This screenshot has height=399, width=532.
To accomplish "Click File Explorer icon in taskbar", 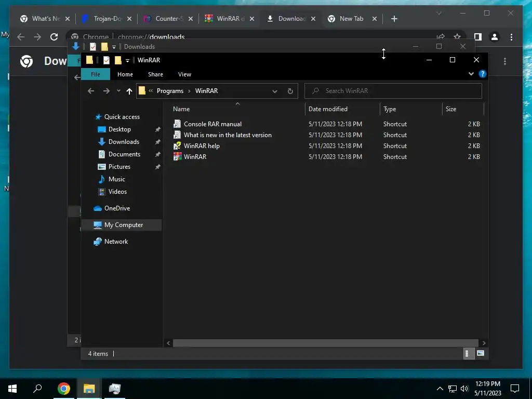I will tap(89, 389).
